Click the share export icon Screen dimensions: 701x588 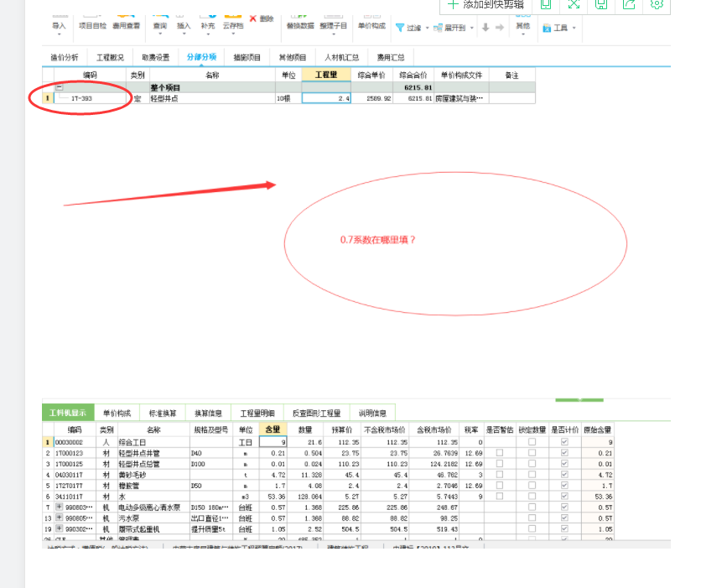(629, 4)
